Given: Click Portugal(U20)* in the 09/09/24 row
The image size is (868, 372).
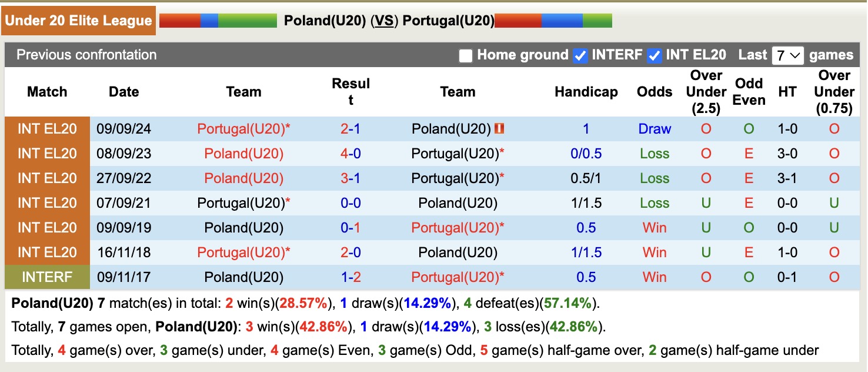Looking at the screenshot, I should 243,129.
